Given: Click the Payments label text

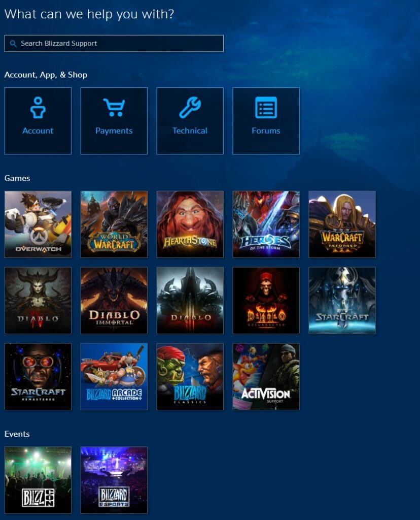Looking at the screenshot, I should coord(114,131).
